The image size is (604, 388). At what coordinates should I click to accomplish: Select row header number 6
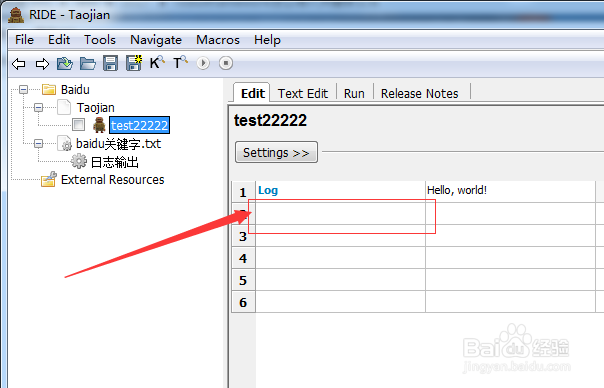pos(243,302)
